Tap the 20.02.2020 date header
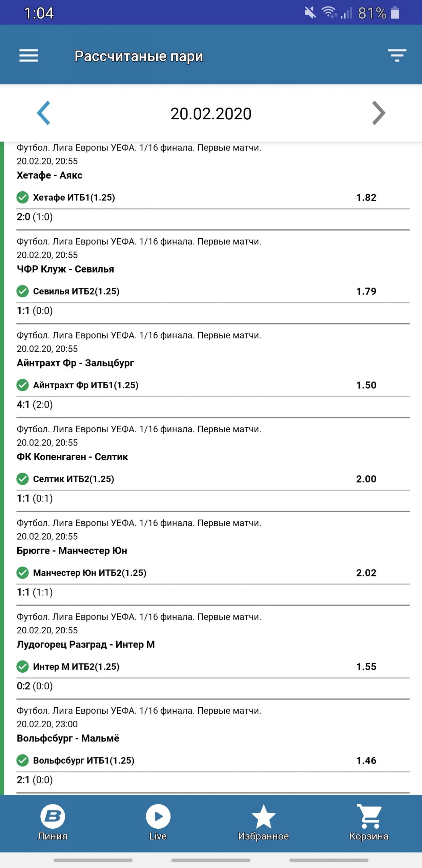The image size is (422, 868). coord(211,114)
